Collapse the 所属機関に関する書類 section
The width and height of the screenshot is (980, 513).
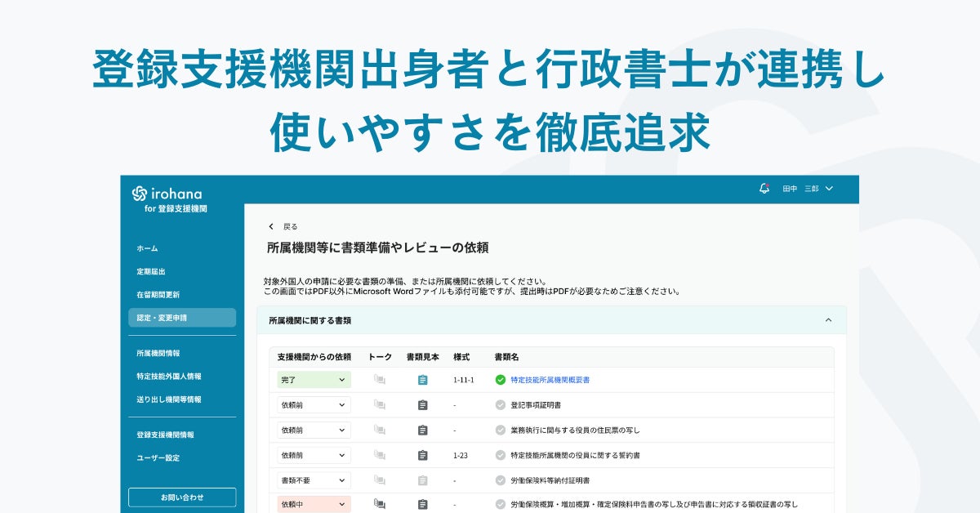point(828,321)
